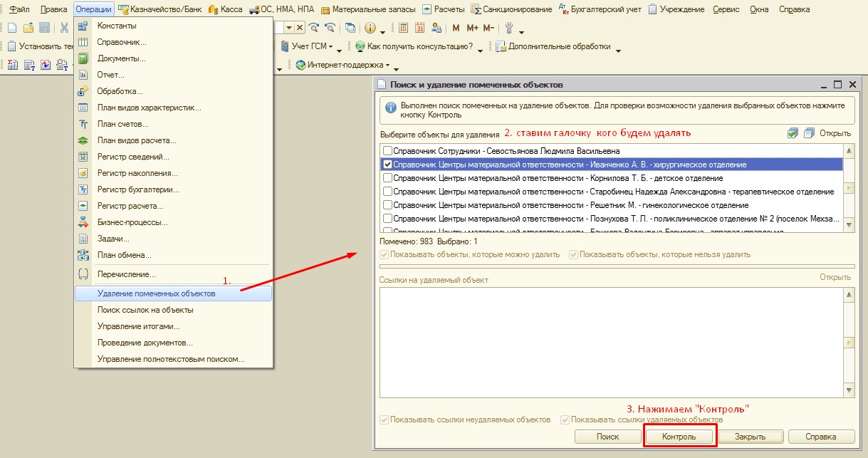
Task: Check all objects with select-all icon
Action: [793, 133]
